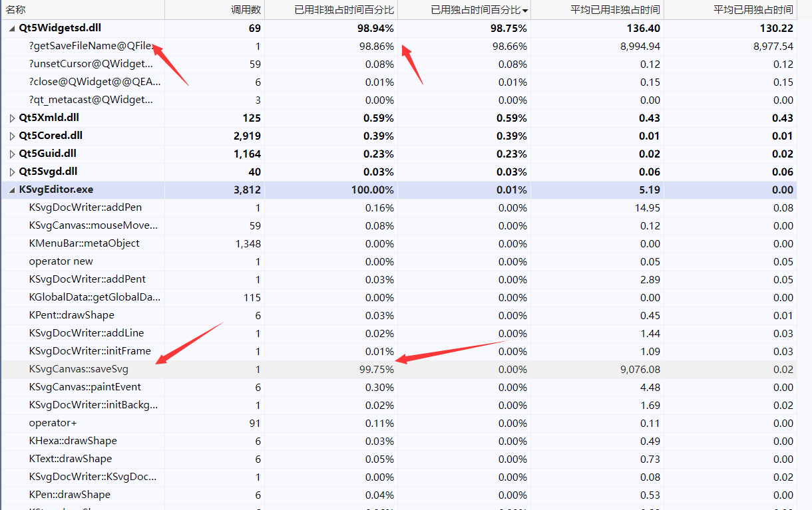The image size is (812, 510).
Task: Collapse the KSvgEditor.exe module node
Action: tap(12, 190)
